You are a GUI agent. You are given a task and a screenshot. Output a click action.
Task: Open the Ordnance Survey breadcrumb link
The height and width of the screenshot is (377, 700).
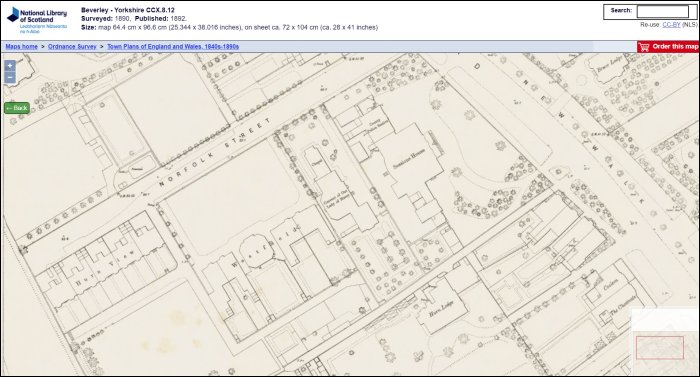[x=72, y=46]
